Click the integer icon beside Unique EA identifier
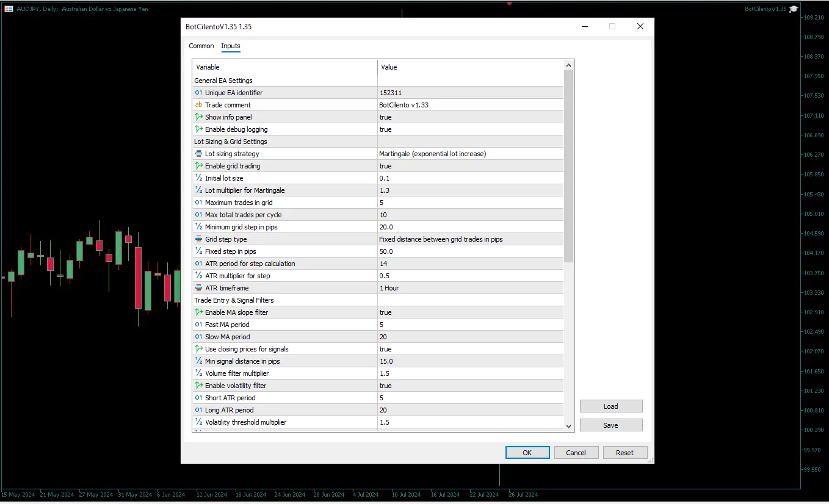Screen dimensions: 829x504 tap(198, 93)
